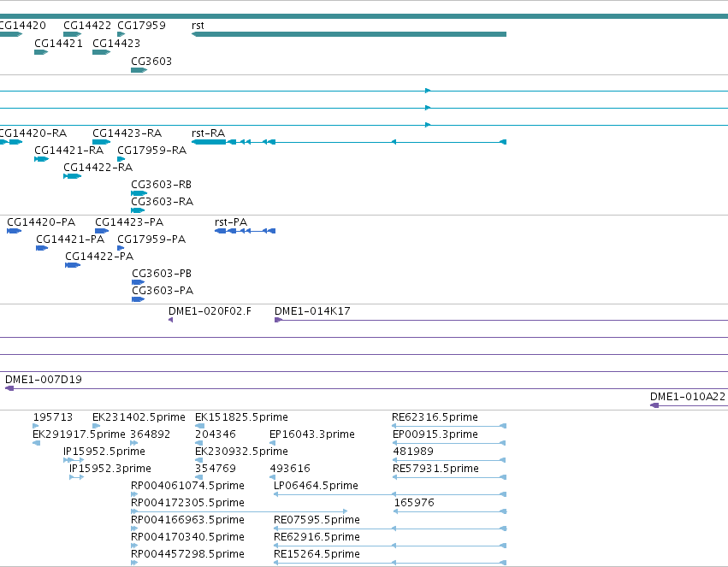
Task: Select the CG14423-PA protein label
Action: pyautogui.click(x=129, y=222)
